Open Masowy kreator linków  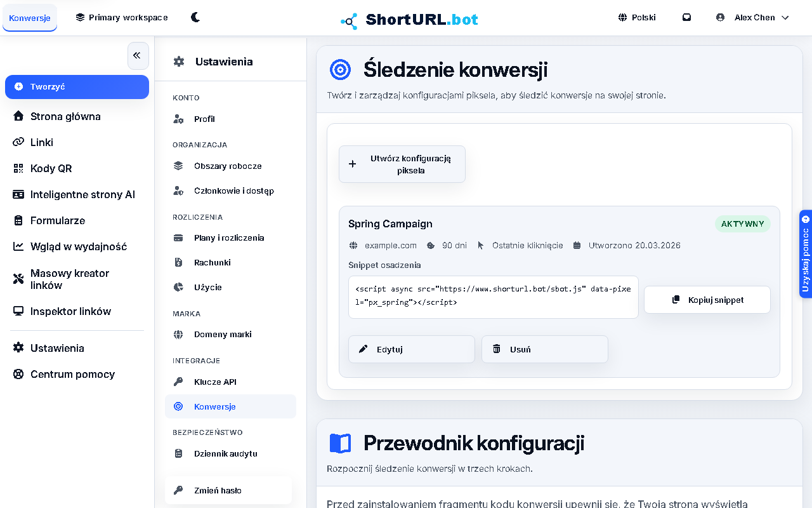click(77, 279)
